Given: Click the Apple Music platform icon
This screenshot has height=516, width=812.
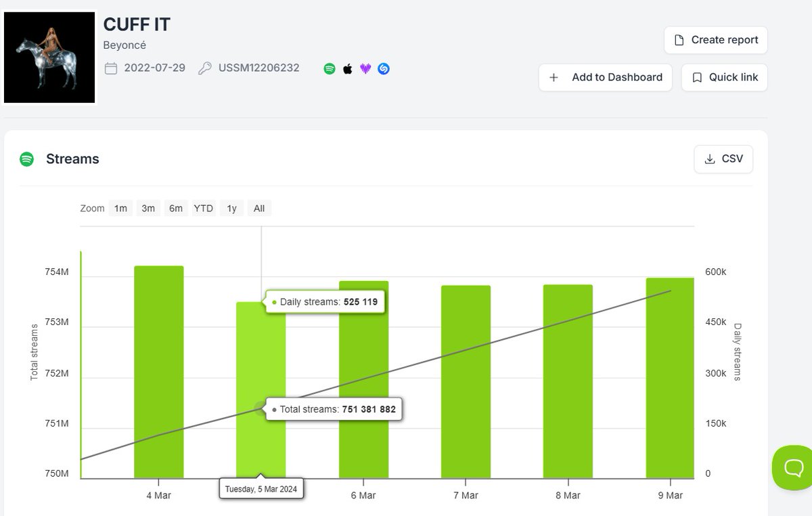Looking at the screenshot, I should tap(348, 68).
